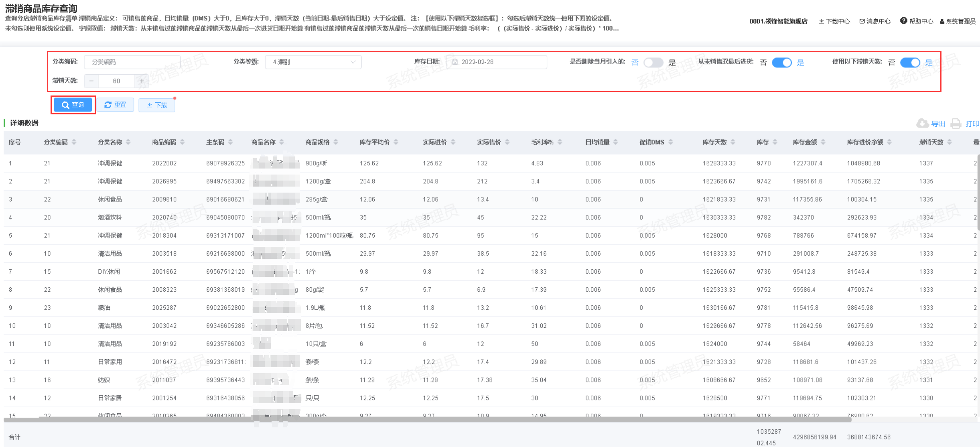
Task: Open the Help Center (帮助中心)
Action: (917, 21)
